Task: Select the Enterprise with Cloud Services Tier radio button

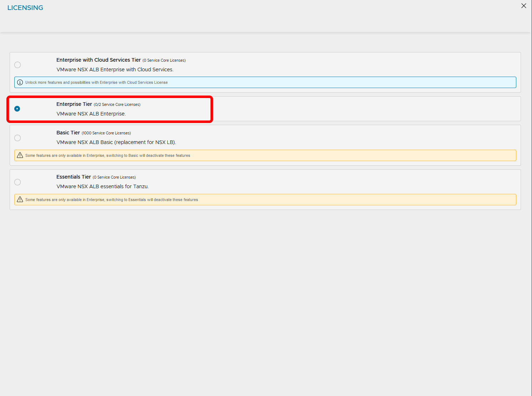Action: pyautogui.click(x=17, y=65)
